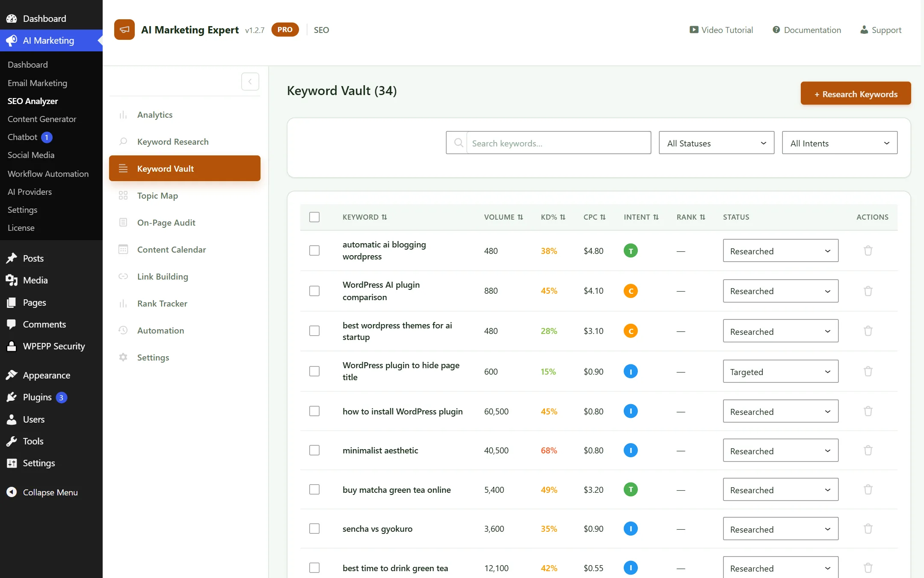924x578 pixels.
Task: Collapse the SEO sidebar with chevron button
Action: (x=250, y=81)
